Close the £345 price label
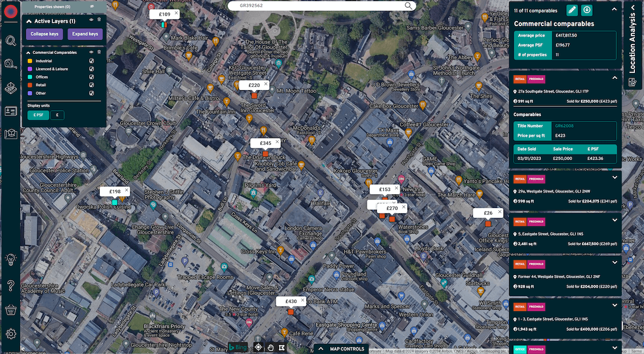The width and height of the screenshot is (644, 354). [277, 142]
